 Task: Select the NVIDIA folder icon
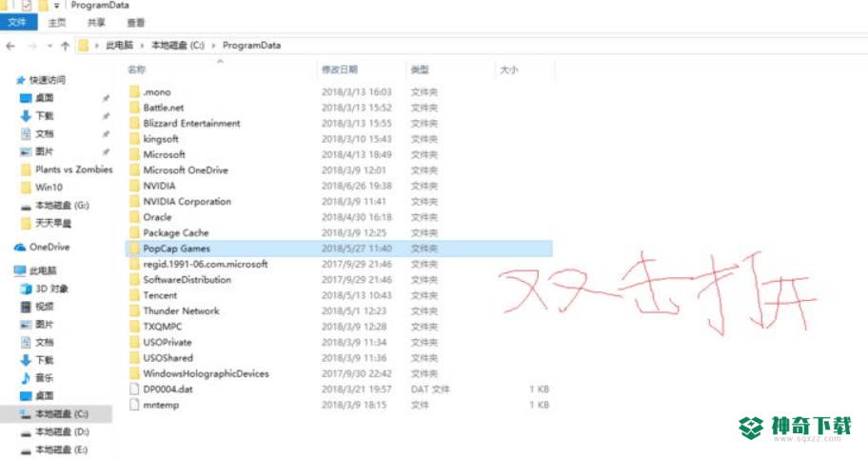point(134,186)
